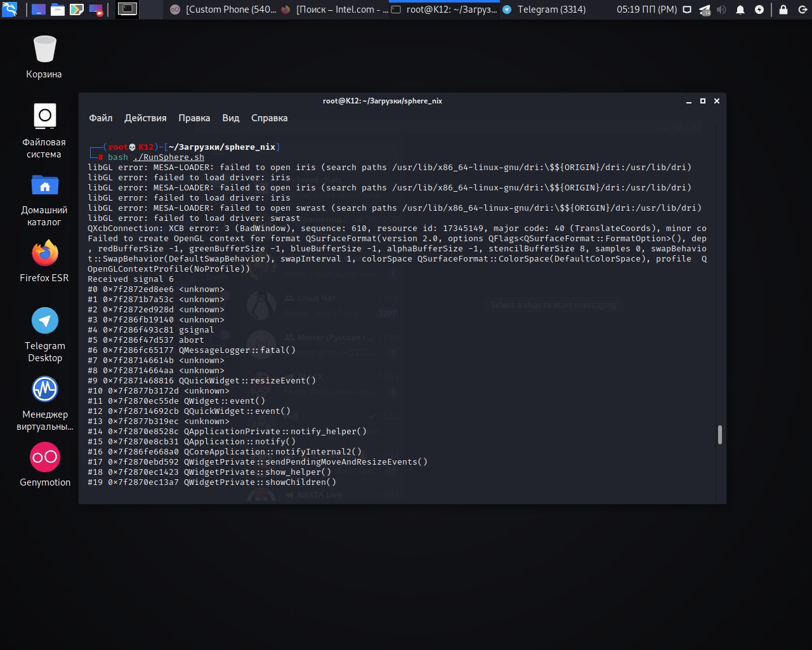Open the Файл menu in terminal
Viewport: 812px width, 650px height.
click(100, 118)
